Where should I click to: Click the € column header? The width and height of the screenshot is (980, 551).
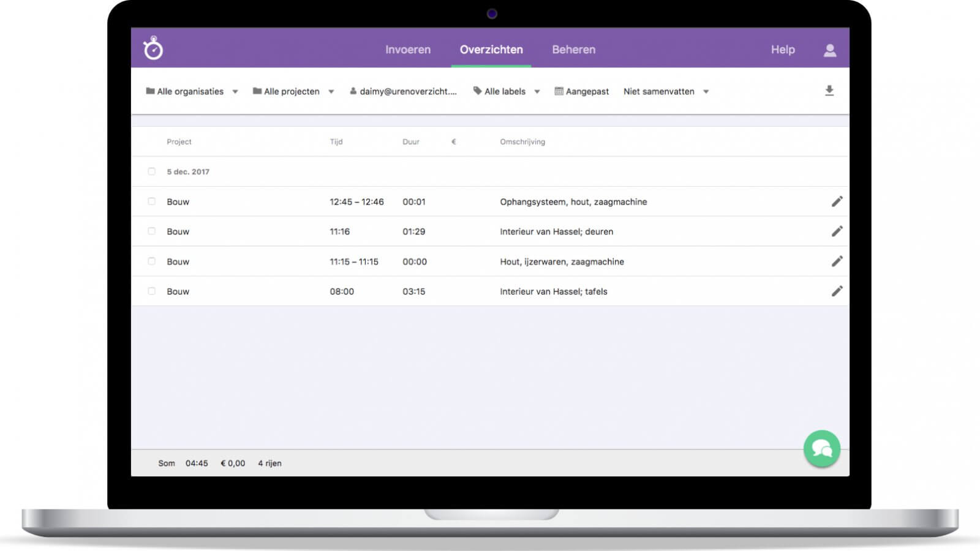pyautogui.click(x=454, y=141)
